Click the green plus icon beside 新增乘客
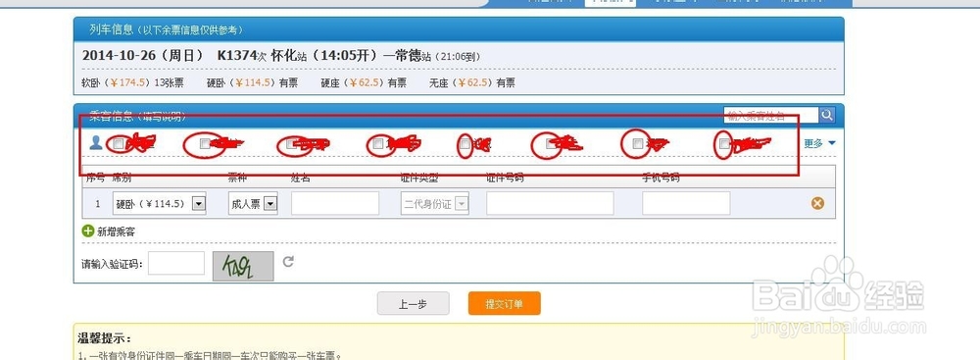The height and width of the screenshot is (360, 980). (x=88, y=231)
